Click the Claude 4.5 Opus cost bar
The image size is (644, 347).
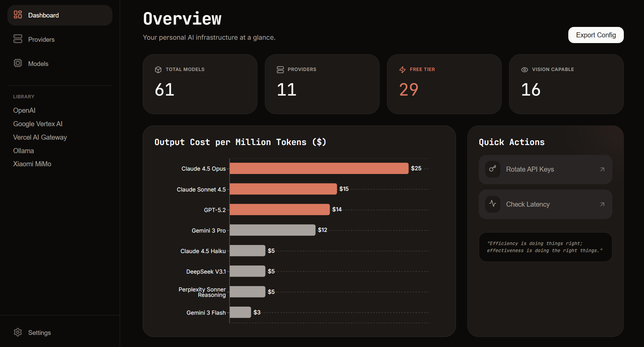319,168
